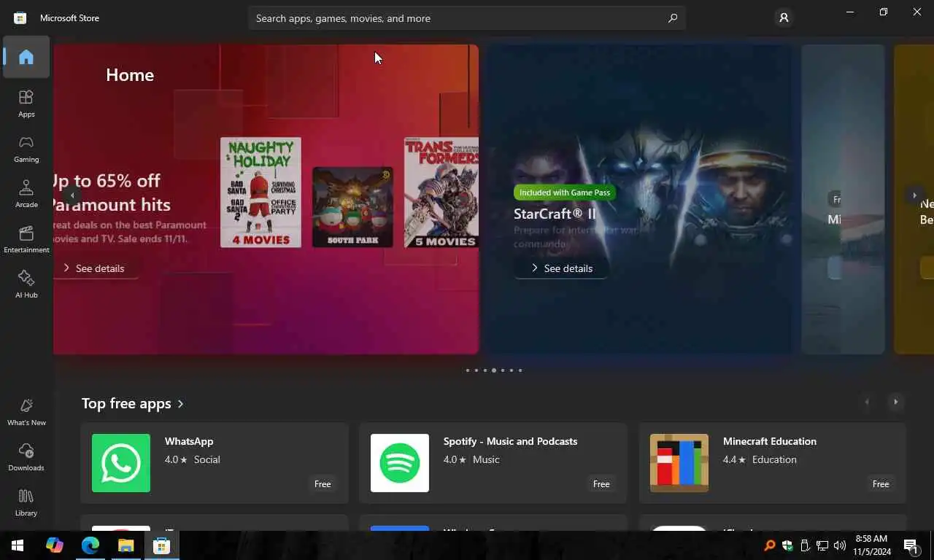Open the Home section in sidebar
The image size is (934, 560).
point(26,57)
